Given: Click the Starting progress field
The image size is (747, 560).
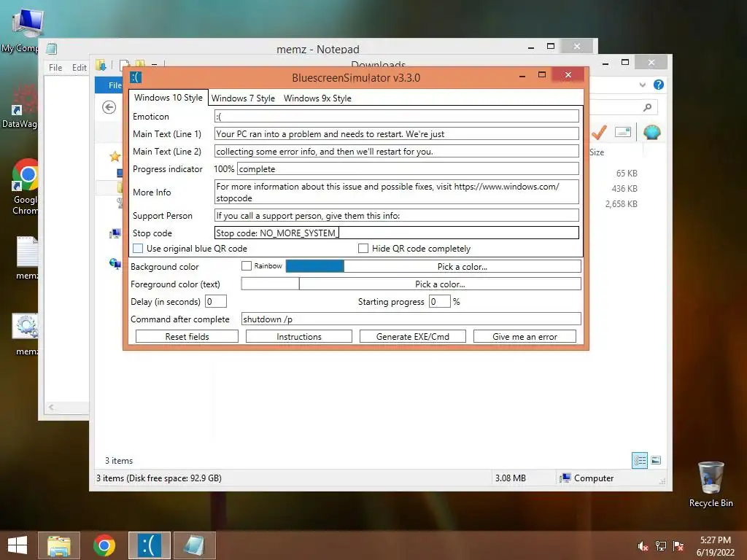Looking at the screenshot, I should pos(439,301).
